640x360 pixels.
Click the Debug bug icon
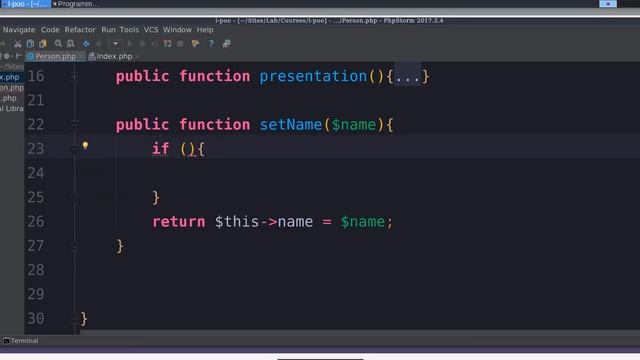(x=142, y=44)
